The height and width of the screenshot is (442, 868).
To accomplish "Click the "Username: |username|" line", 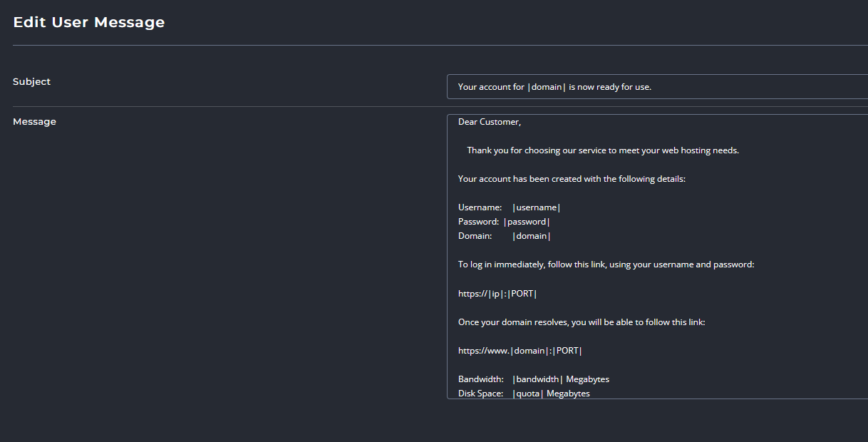I will click(x=510, y=207).
